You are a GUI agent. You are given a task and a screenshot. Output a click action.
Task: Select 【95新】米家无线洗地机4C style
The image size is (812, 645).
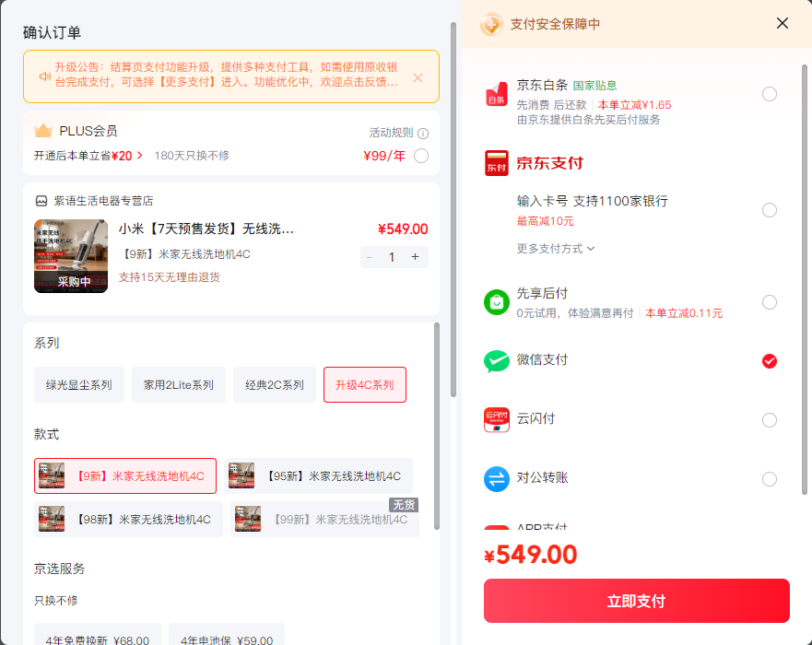(x=318, y=475)
